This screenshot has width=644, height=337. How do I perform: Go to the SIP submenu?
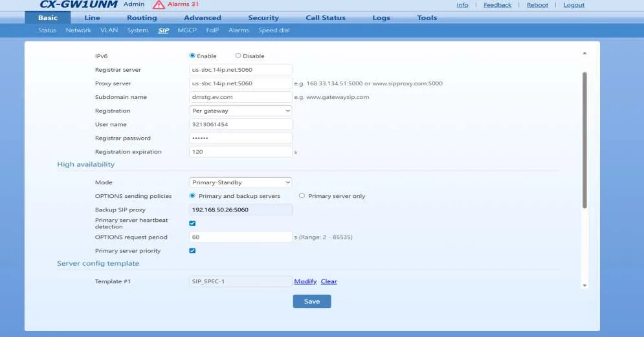click(164, 30)
